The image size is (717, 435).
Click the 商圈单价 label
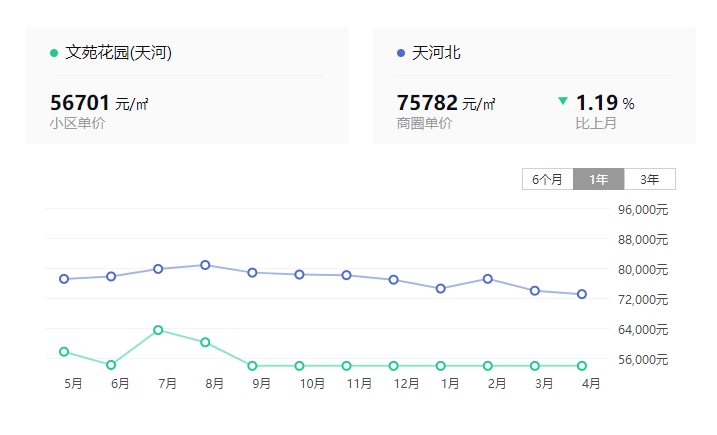click(x=424, y=123)
